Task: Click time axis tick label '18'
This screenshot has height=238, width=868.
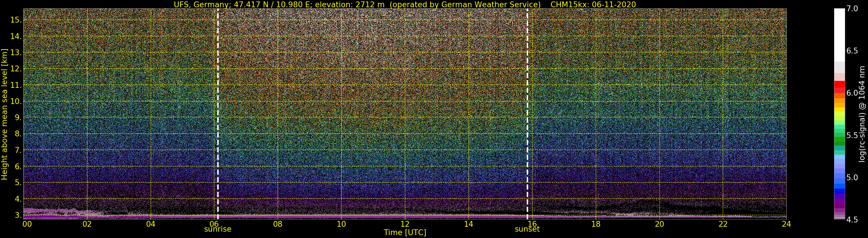Action: (596, 224)
